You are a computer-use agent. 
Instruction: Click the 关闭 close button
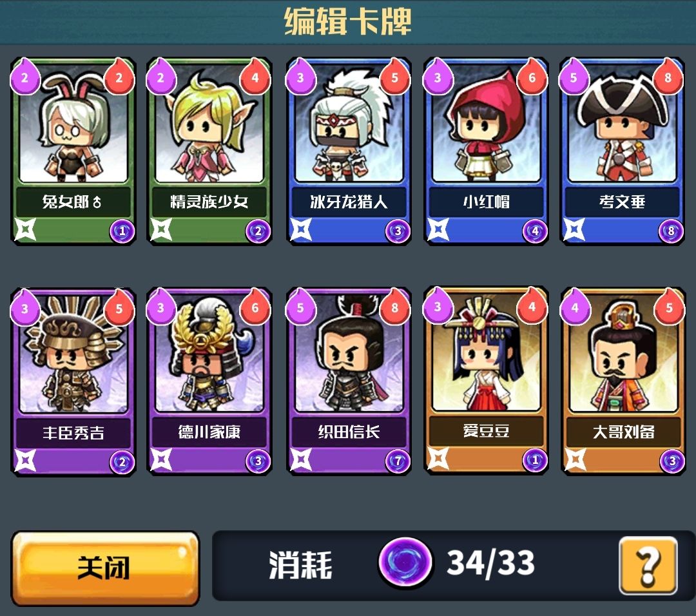tap(105, 568)
